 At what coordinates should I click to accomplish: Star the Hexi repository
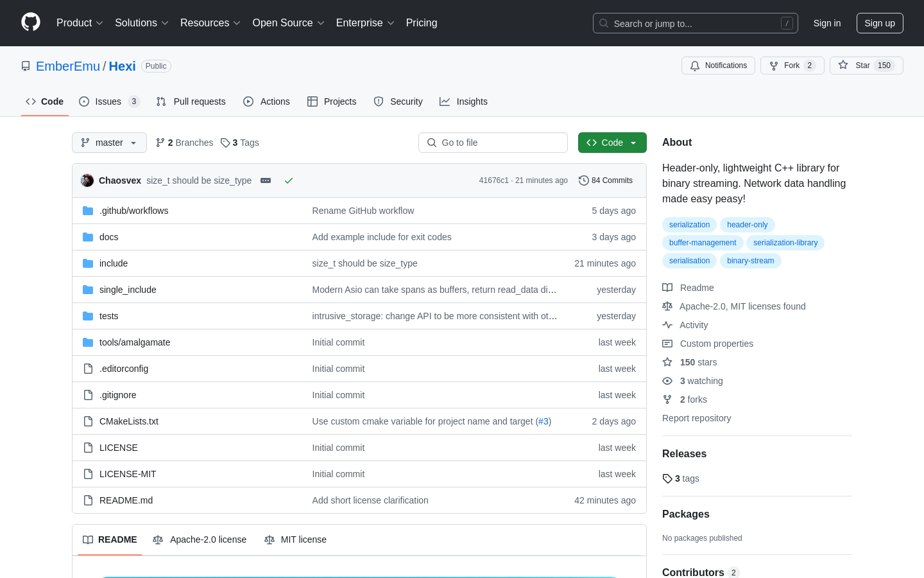(866, 66)
